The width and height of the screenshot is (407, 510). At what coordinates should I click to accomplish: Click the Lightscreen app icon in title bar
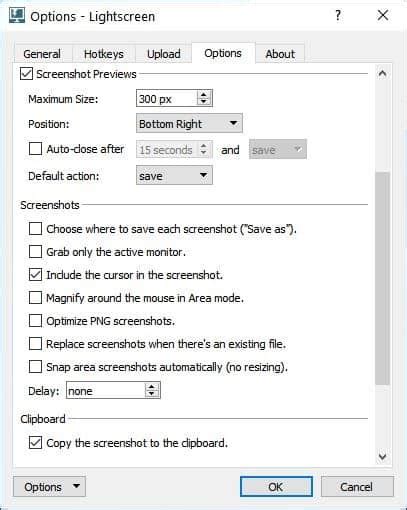[17, 16]
